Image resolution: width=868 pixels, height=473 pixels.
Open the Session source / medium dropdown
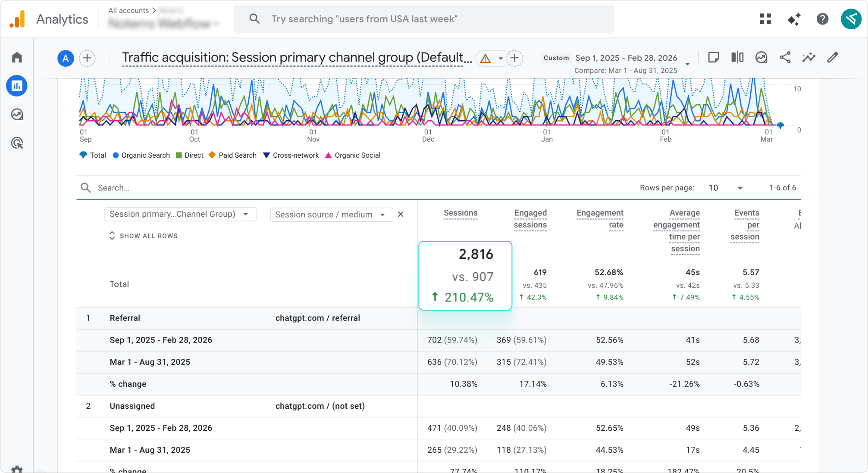point(331,215)
